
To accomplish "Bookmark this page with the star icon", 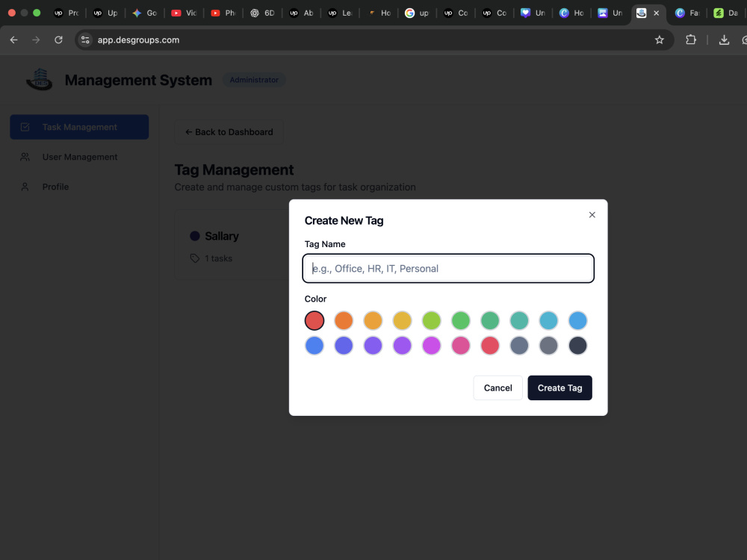I will (x=660, y=40).
